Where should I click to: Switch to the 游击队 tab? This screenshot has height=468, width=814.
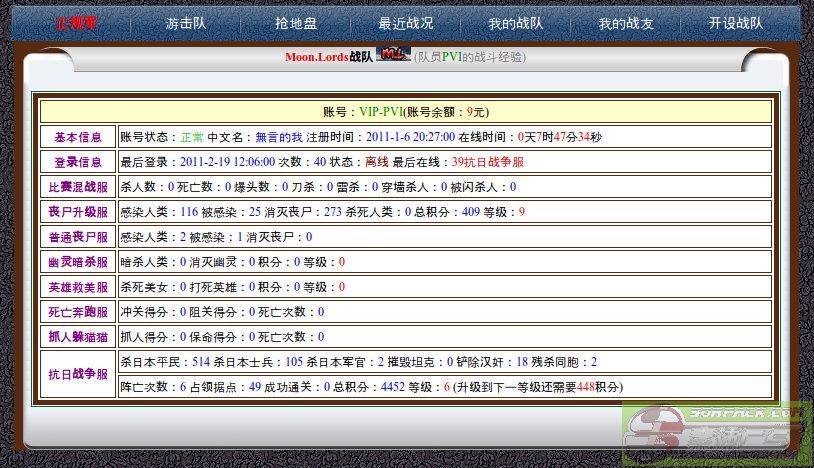click(x=186, y=24)
